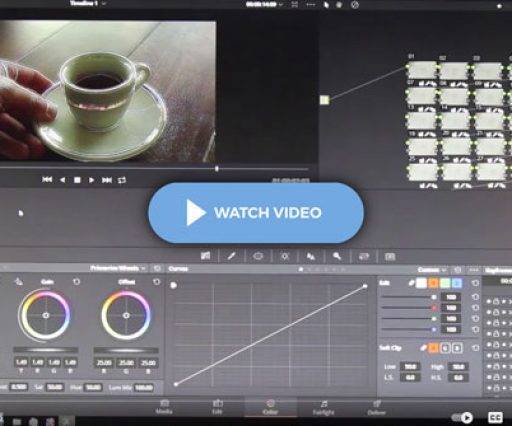Reset the Offset color wheel
Image resolution: width=512 pixels, height=426 pixels.
156,282
